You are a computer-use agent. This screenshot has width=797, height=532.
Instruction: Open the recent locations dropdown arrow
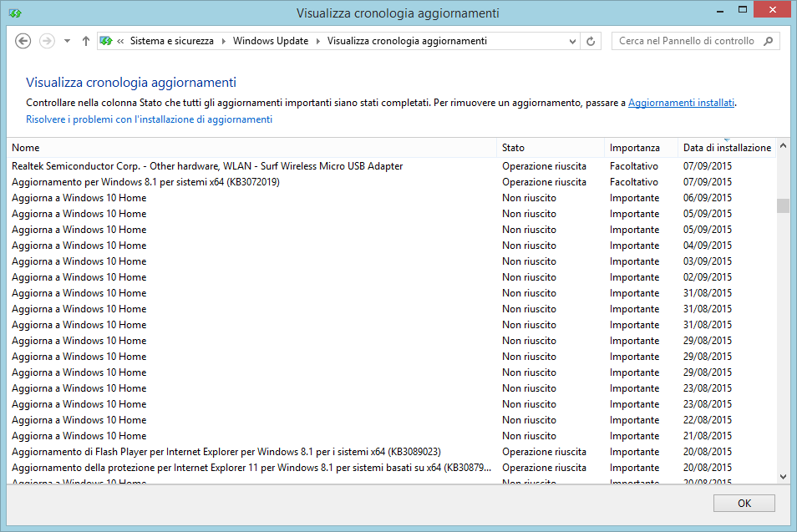67,41
